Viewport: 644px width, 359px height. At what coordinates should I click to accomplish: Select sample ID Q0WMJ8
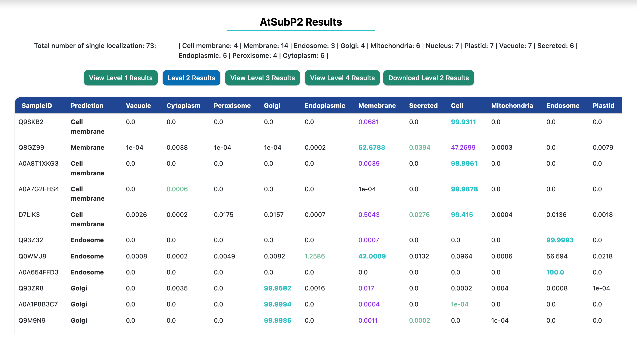point(32,256)
